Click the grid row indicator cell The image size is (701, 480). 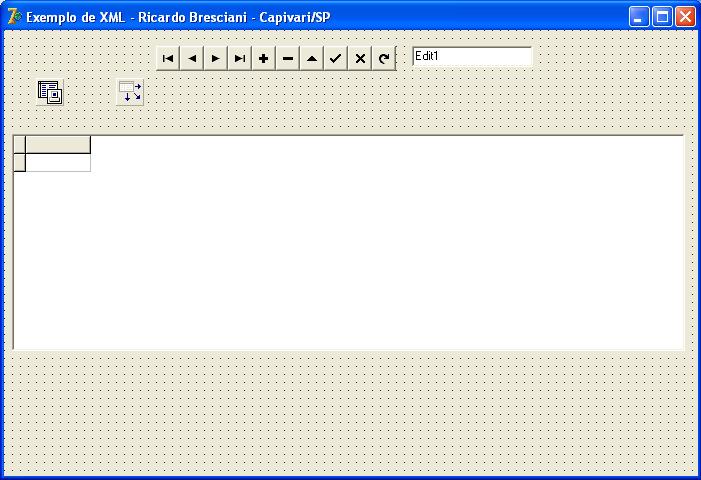[19, 162]
